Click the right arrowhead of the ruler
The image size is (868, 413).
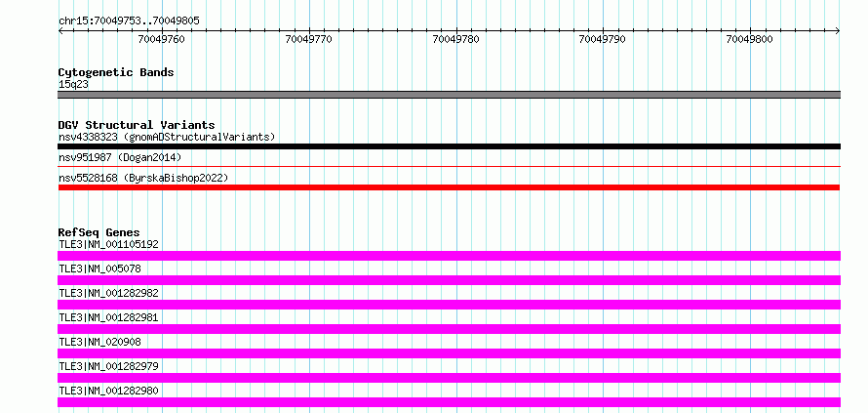(x=838, y=31)
